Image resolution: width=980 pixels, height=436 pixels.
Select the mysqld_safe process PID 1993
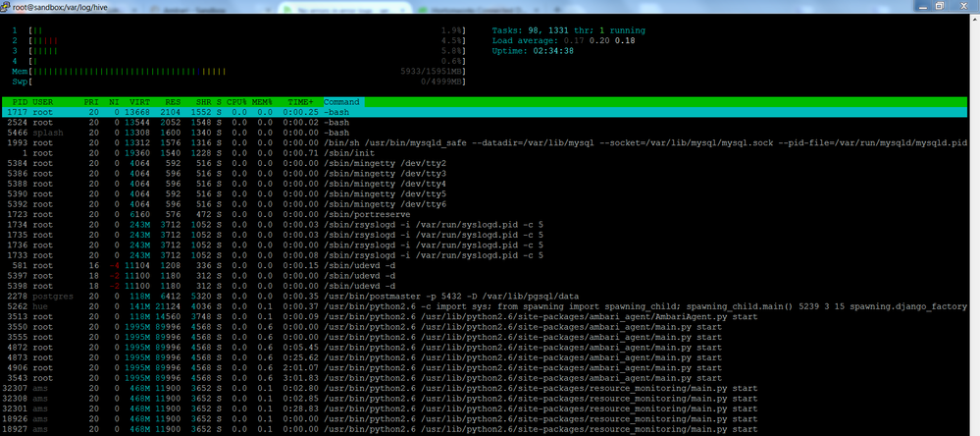pos(485,142)
